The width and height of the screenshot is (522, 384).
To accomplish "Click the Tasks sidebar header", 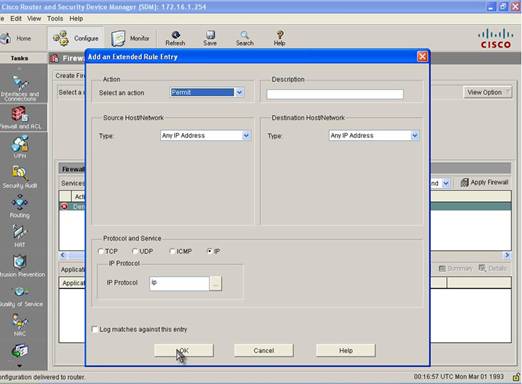I will [19, 58].
